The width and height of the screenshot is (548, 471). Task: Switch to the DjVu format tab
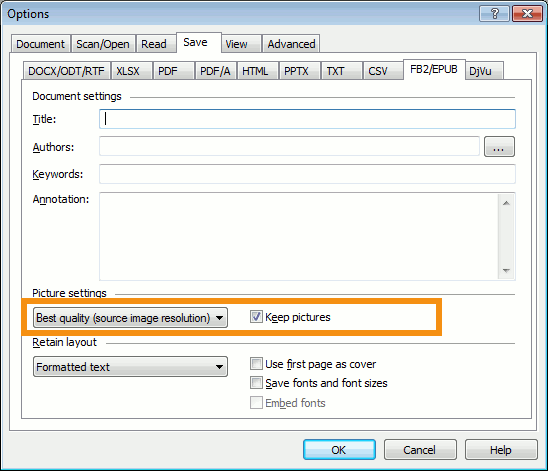(484, 71)
